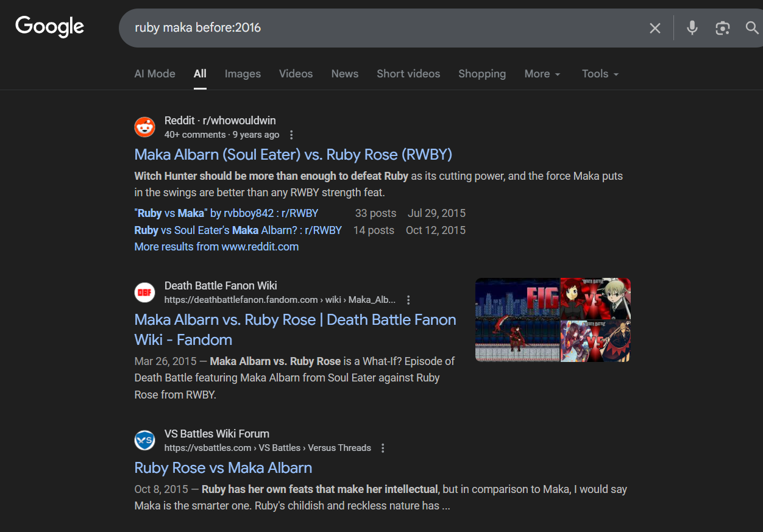The image size is (763, 532).
Task: Click the VS Battles Wiki favicon
Action: pos(145,440)
